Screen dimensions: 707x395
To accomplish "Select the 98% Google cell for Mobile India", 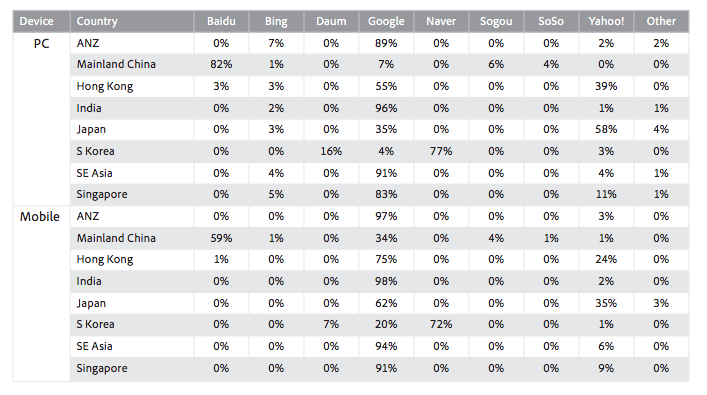I will tap(386, 281).
